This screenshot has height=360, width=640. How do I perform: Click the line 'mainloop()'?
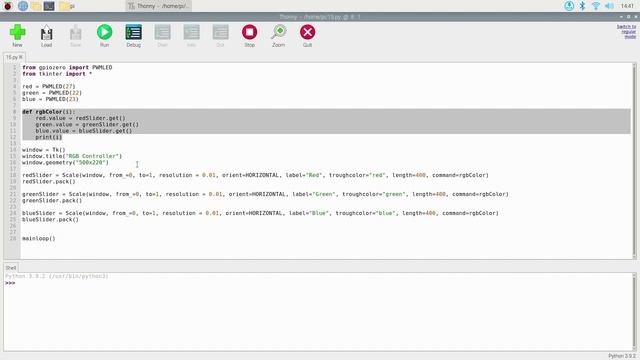38,238
